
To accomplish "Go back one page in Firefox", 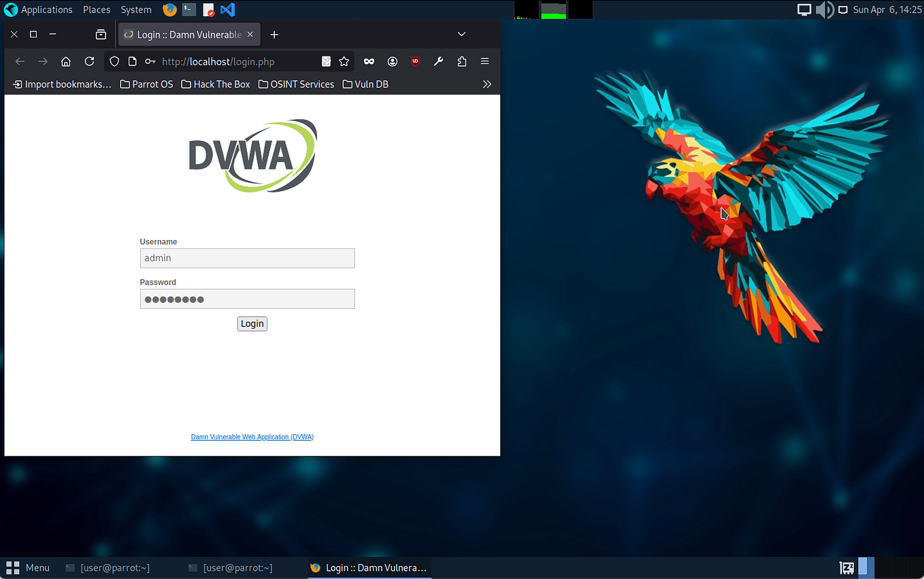I will click(x=20, y=61).
